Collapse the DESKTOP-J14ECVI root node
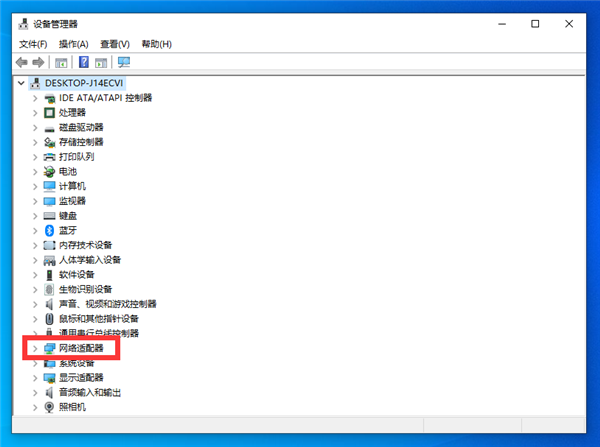Viewport: 600px width, 447px height. (23, 84)
